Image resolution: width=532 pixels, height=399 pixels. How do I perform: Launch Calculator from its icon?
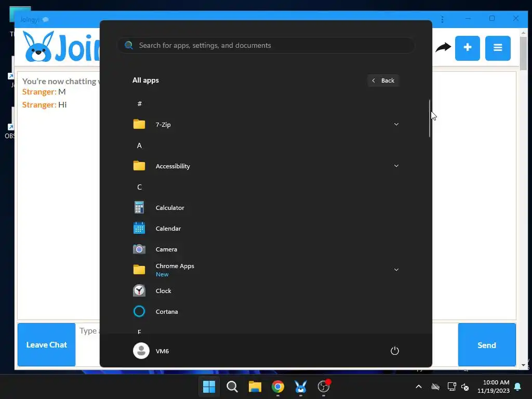click(x=139, y=207)
